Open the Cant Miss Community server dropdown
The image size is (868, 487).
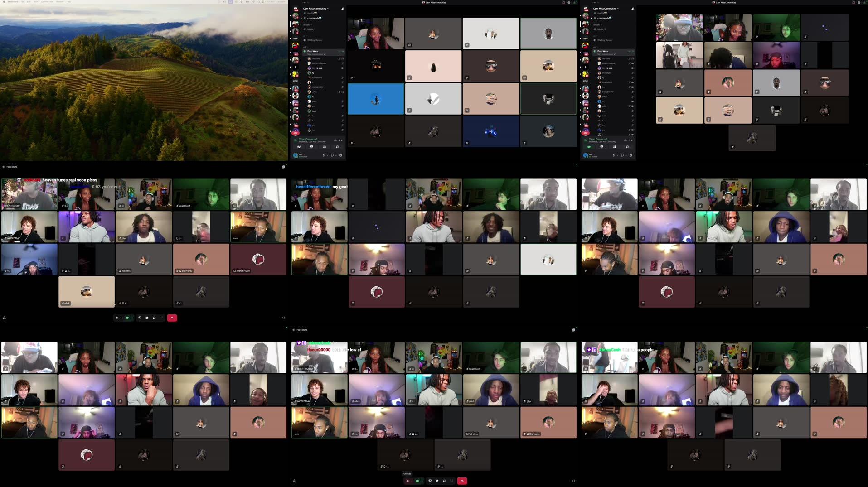click(x=315, y=9)
